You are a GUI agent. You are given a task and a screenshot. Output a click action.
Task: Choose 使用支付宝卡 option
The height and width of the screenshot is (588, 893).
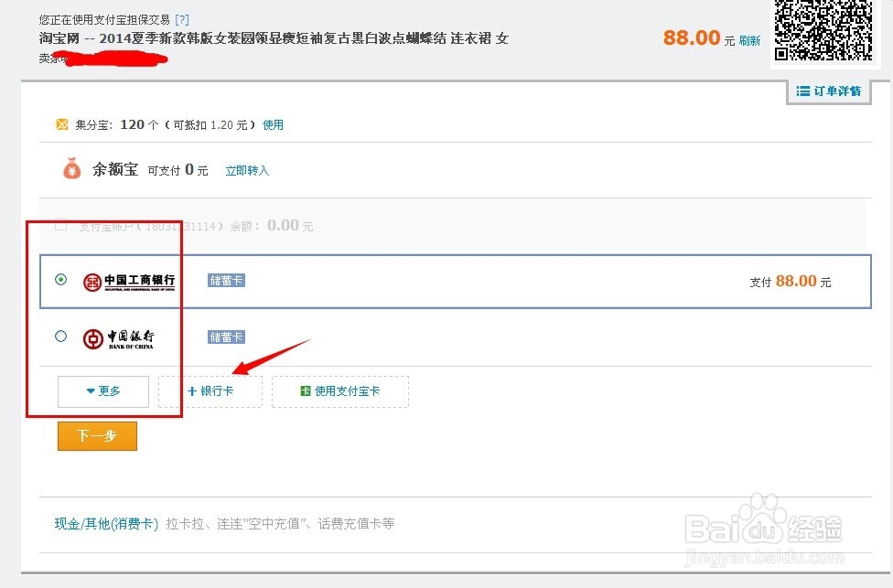[340, 391]
